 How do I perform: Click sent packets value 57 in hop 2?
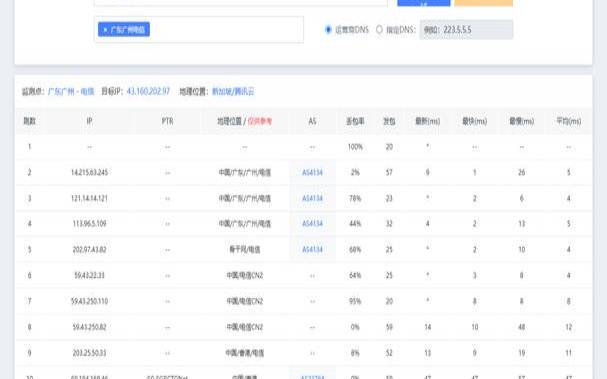[389, 173]
